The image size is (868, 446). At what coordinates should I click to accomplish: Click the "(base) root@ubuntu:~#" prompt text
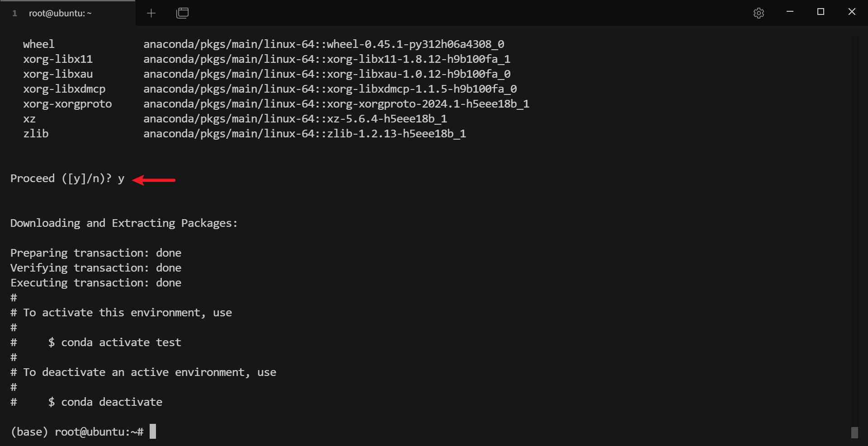[77, 432]
